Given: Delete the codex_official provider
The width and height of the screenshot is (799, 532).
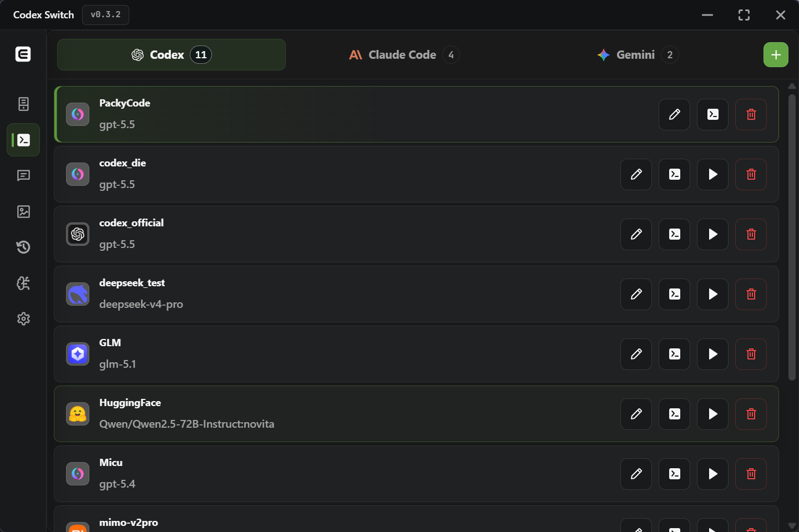Looking at the screenshot, I should (x=751, y=234).
